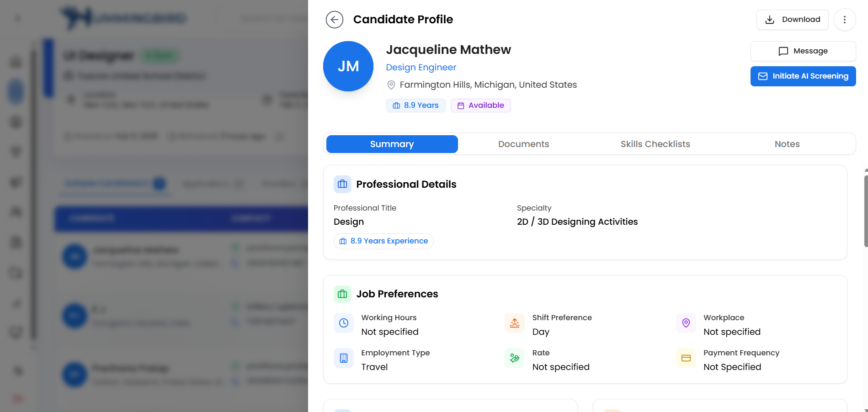
Task: Switch to the Documents tab
Action: [x=523, y=144]
